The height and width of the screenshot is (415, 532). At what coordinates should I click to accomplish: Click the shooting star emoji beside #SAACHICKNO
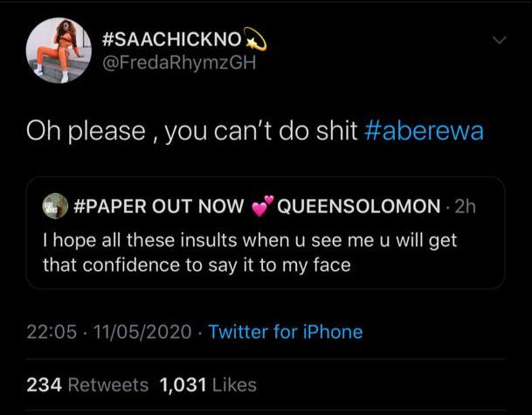256,39
